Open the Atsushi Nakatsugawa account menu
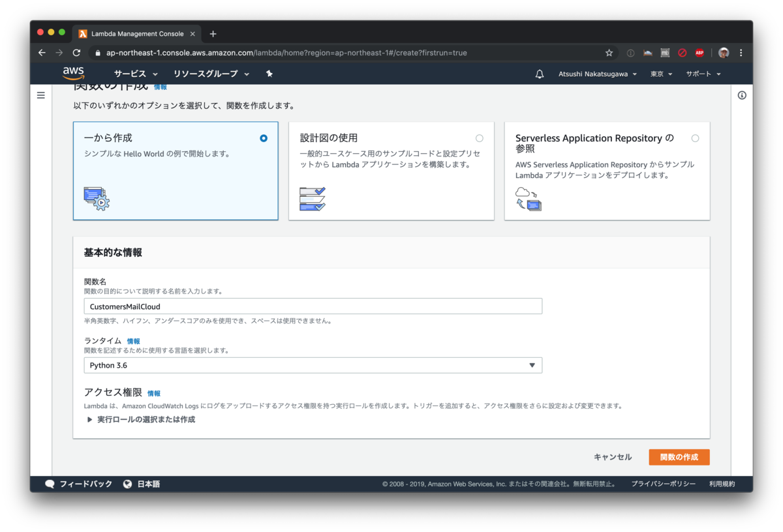The height and width of the screenshot is (532, 783). [598, 74]
